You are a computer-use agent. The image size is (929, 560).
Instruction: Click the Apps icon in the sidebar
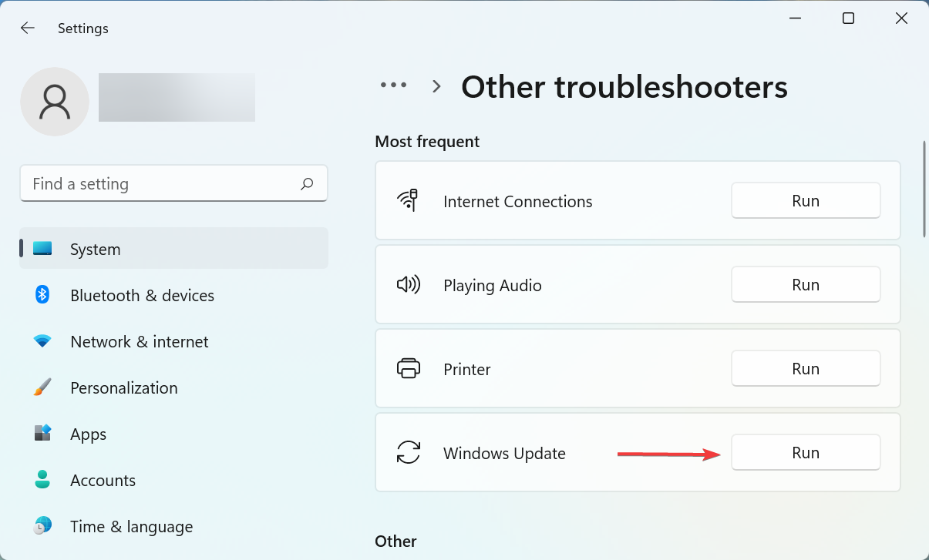pos(42,434)
